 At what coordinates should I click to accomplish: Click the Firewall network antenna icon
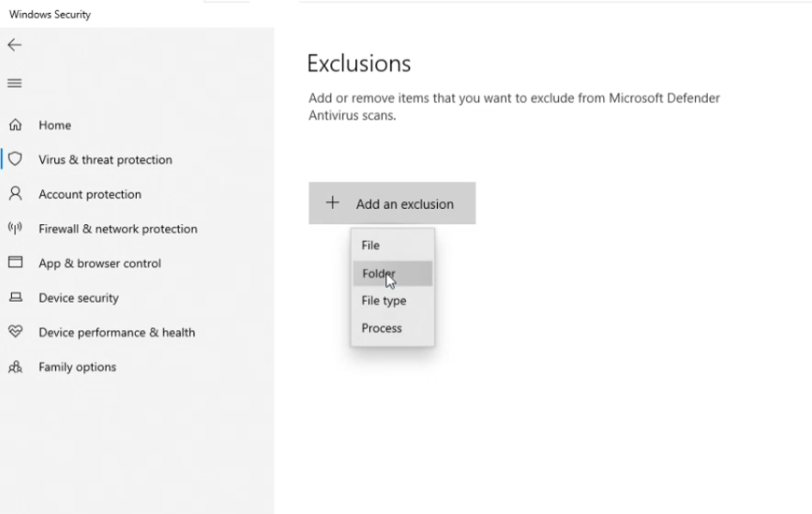tap(15, 228)
